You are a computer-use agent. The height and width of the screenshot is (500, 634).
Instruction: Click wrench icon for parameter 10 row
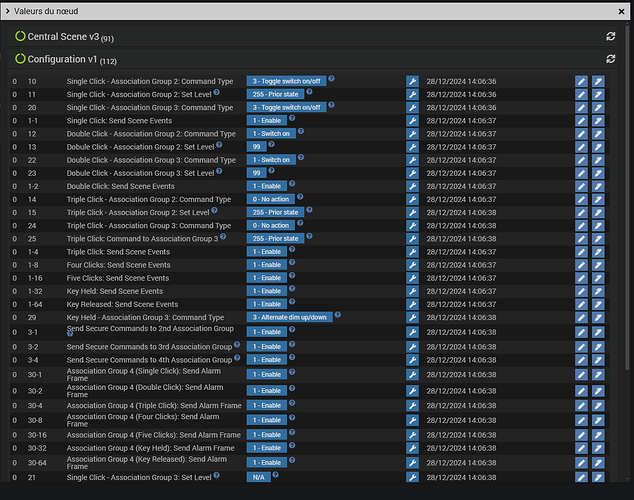412,81
